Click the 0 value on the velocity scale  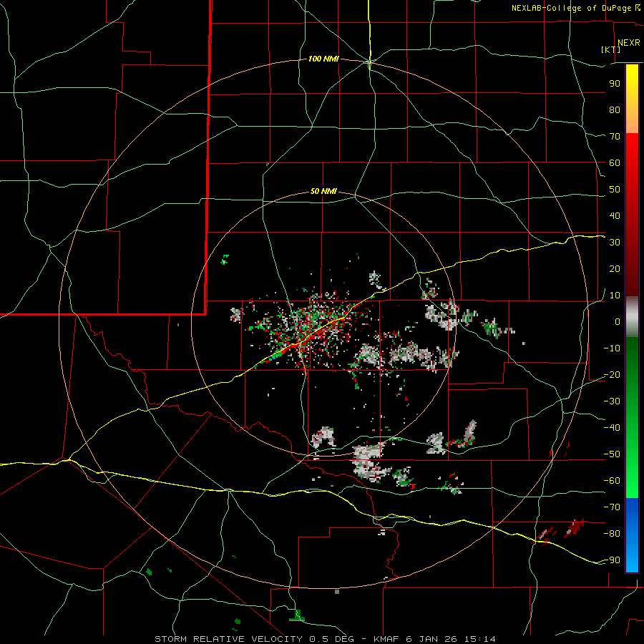(x=618, y=322)
